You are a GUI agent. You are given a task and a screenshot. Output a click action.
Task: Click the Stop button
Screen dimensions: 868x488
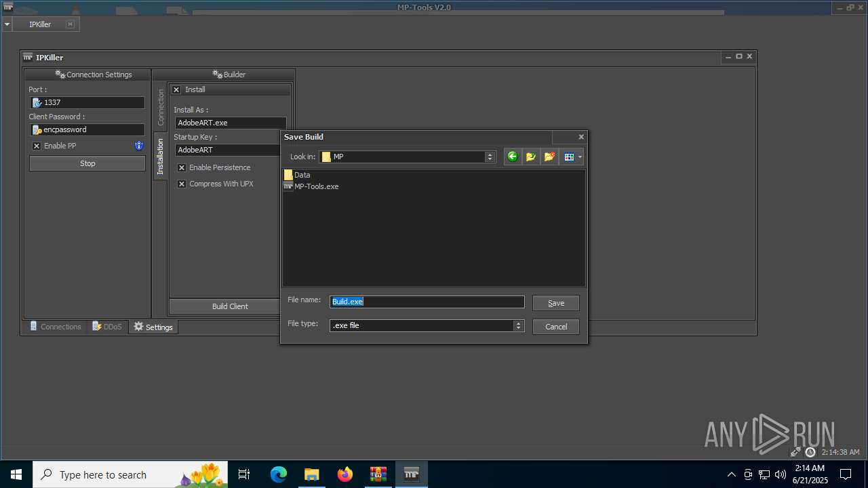tap(87, 163)
